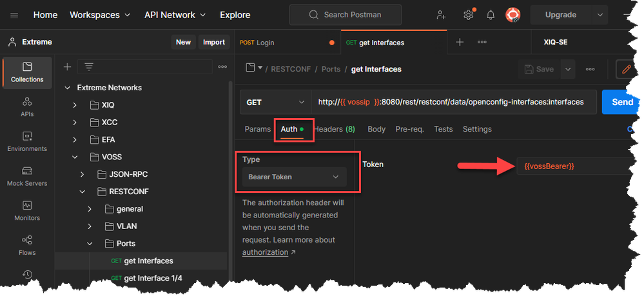
Task: Open a new tab with the plus icon
Action: point(460,43)
